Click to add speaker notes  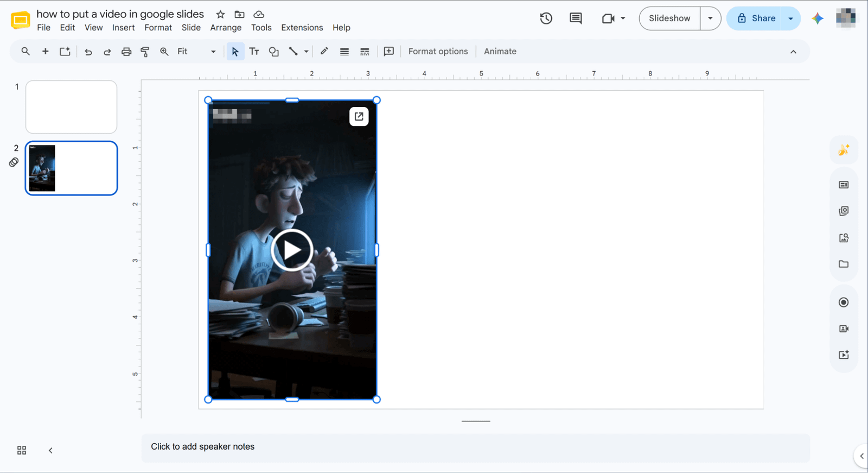pyautogui.click(x=476, y=447)
